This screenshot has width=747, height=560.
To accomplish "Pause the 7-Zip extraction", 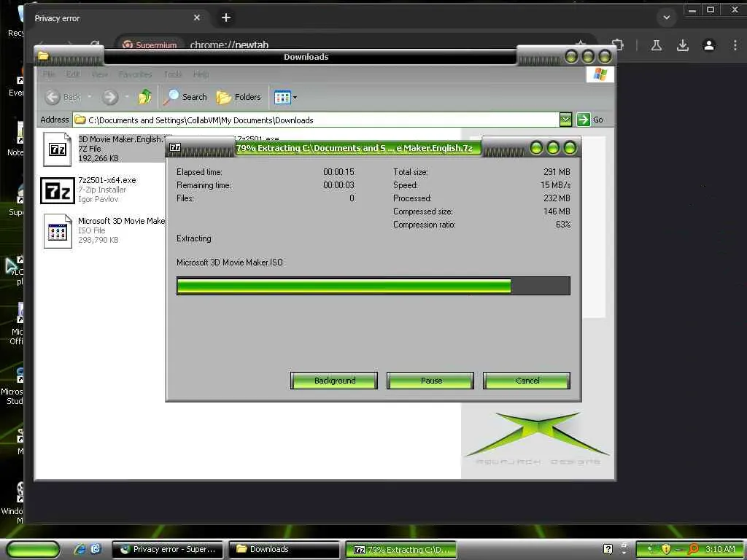I will [x=430, y=381].
